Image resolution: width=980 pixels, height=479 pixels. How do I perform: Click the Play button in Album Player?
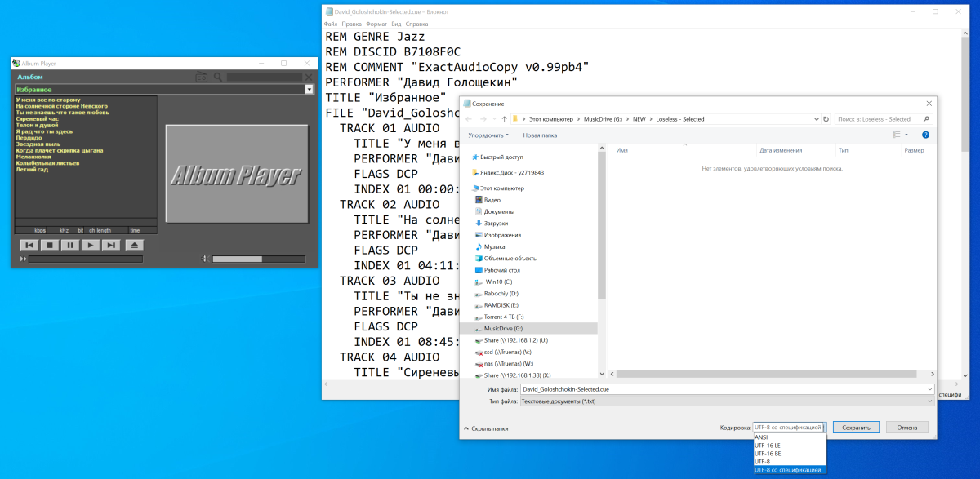[x=91, y=245]
